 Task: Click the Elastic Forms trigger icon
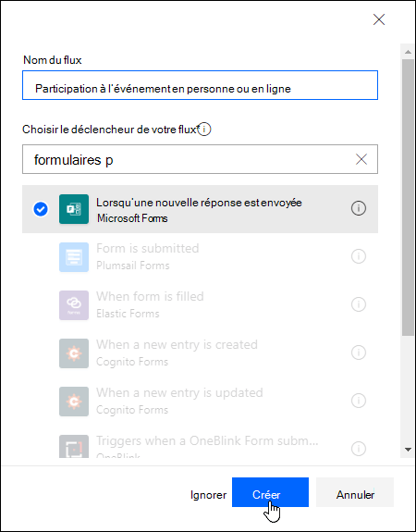pyautogui.click(x=74, y=305)
